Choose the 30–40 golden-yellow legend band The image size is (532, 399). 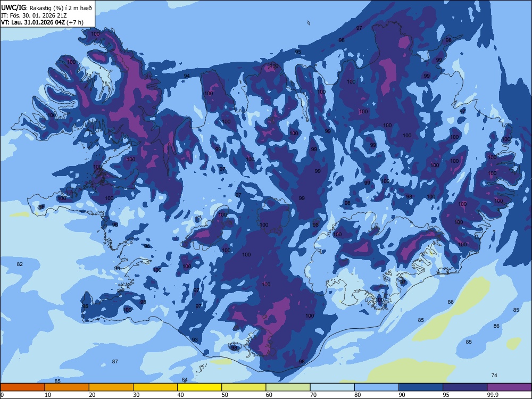(x=155, y=387)
